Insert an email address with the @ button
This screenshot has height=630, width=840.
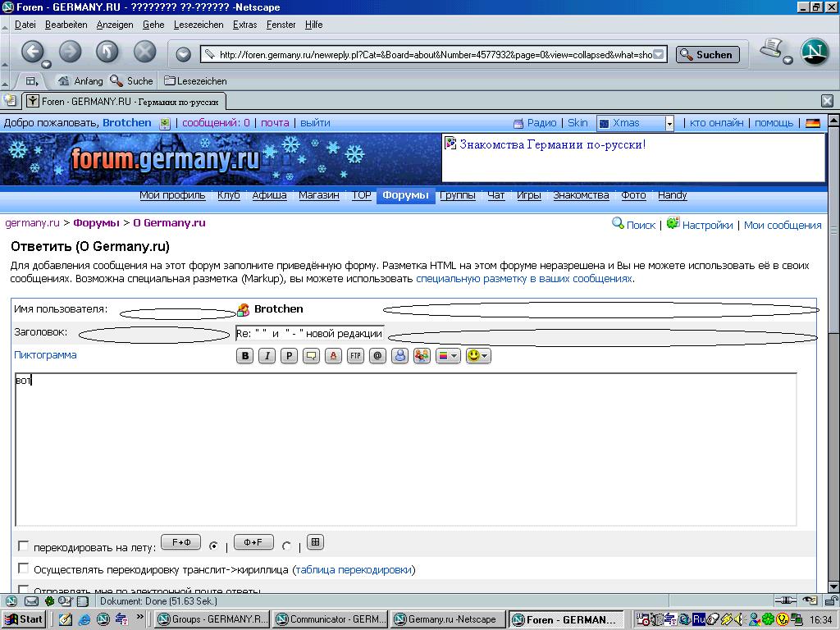tap(377, 356)
